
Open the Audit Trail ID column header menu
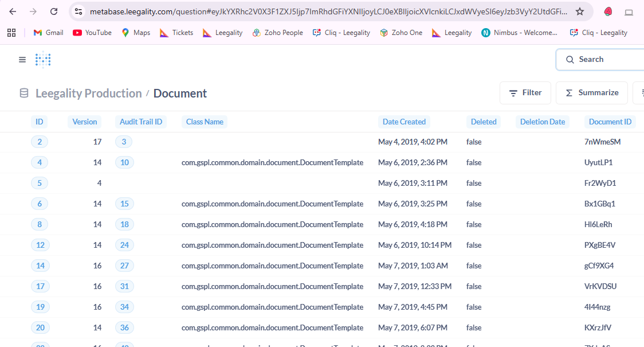[x=141, y=122]
